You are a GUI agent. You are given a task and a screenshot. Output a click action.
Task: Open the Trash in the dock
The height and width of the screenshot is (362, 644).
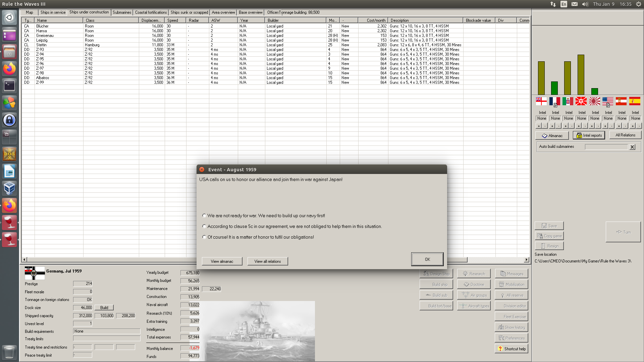pos(9,352)
